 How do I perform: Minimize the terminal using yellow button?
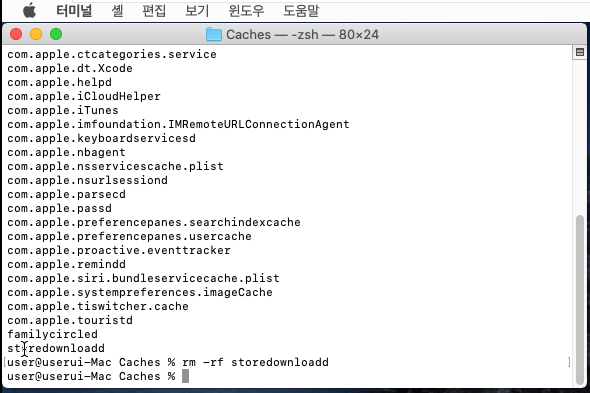[36, 34]
